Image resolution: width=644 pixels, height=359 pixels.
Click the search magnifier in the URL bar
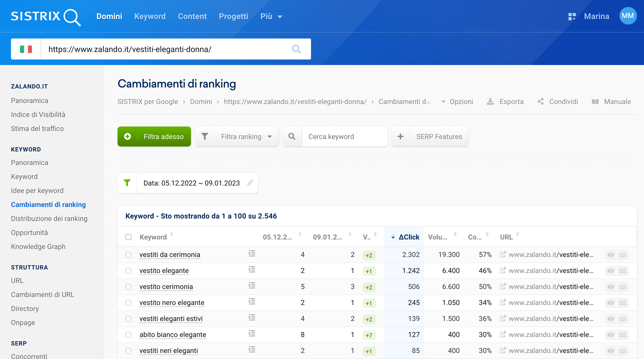(296, 49)
